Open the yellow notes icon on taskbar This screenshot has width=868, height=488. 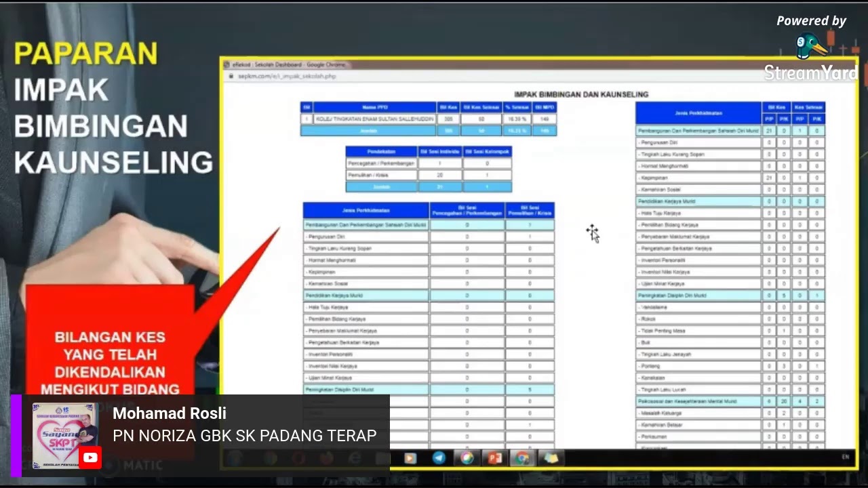(551, 458)
